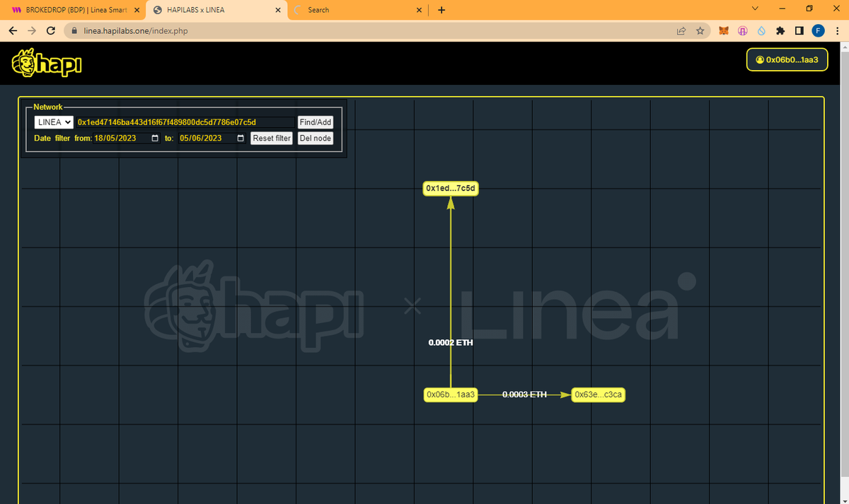This screenshot has height=504, width=849.
Task: Open Chrome profile avatar F
Action: tap(818, 31)
